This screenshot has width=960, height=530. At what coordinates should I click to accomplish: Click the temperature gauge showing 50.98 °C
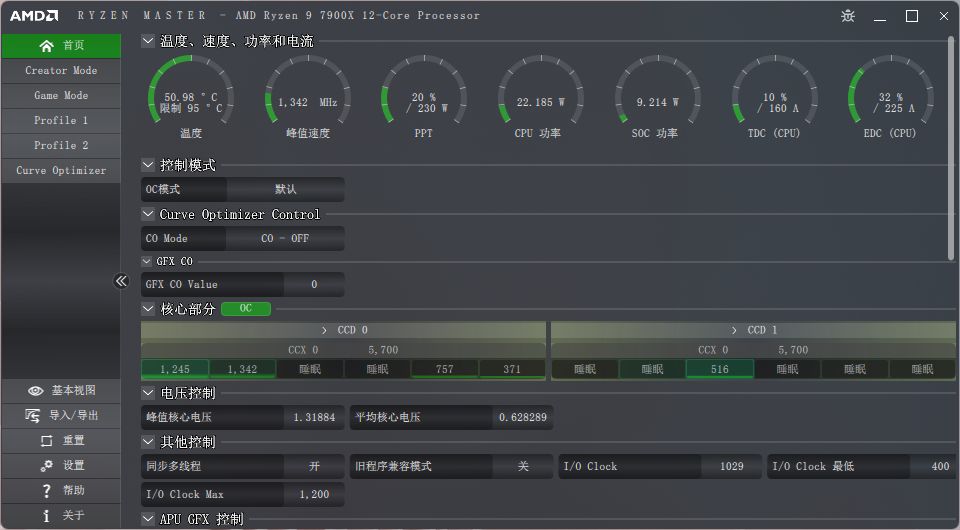coord(191,90)
